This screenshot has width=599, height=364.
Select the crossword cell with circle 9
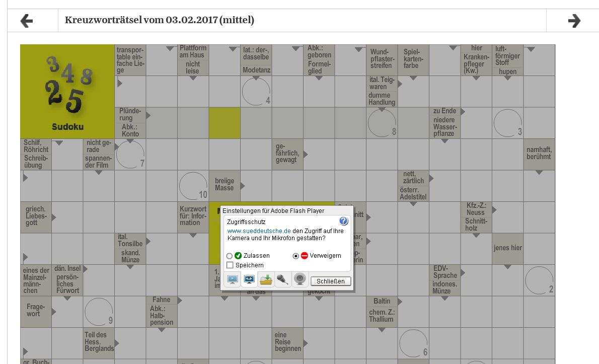[99, 312]
